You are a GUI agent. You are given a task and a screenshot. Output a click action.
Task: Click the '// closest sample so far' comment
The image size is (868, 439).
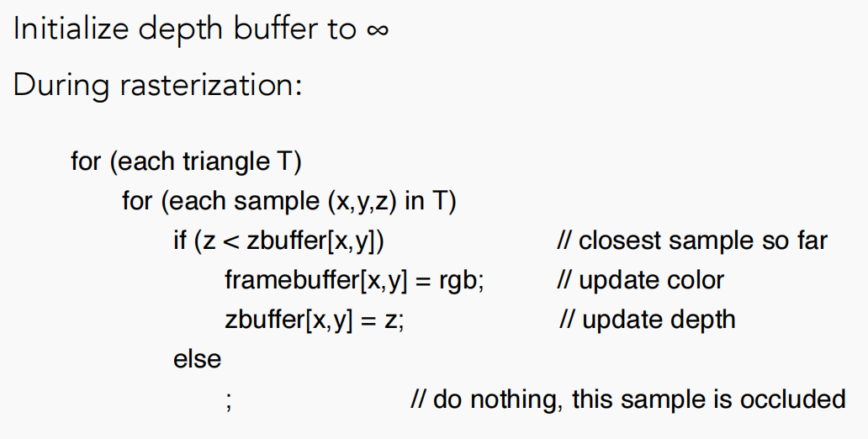click(692, 241)
